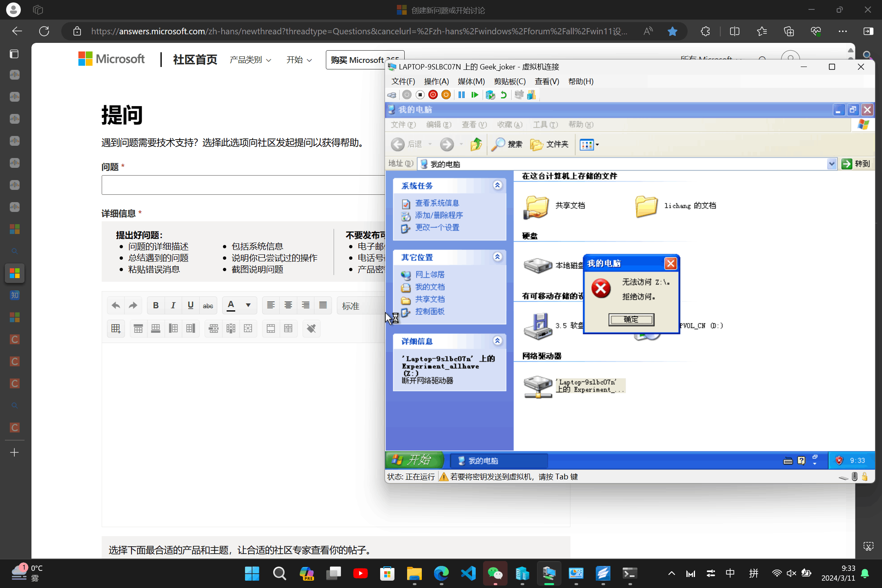Screen dimensions: 882x588
Task: Toggle justify alignment
Action: coord(323,305)
